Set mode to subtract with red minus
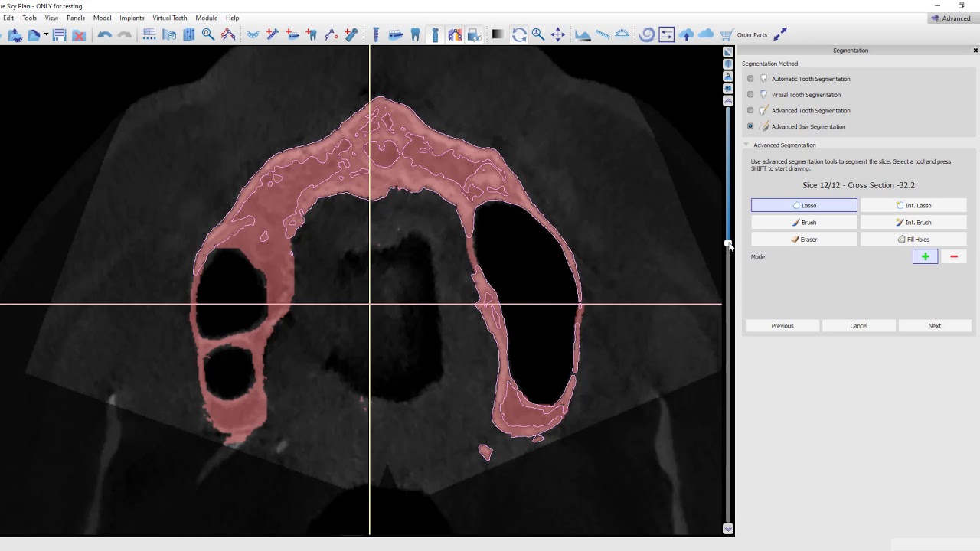This screenshot has height=551, width=980. pos(954,257)
